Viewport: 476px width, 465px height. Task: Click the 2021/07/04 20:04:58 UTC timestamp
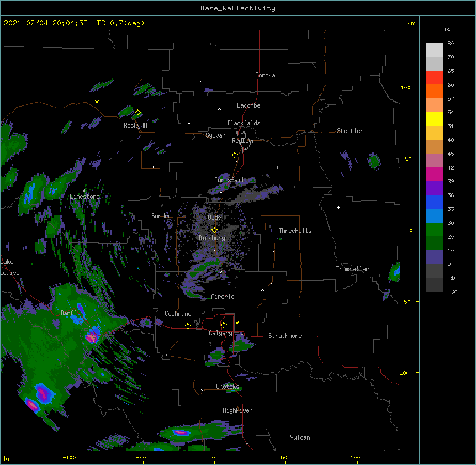[x=74, y=23]
